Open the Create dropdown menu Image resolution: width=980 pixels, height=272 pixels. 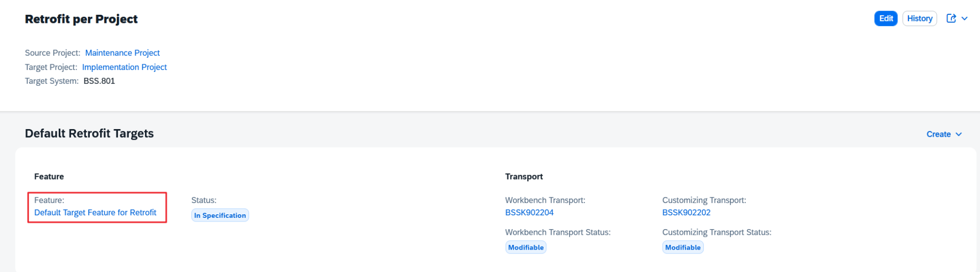click(938, 134)
